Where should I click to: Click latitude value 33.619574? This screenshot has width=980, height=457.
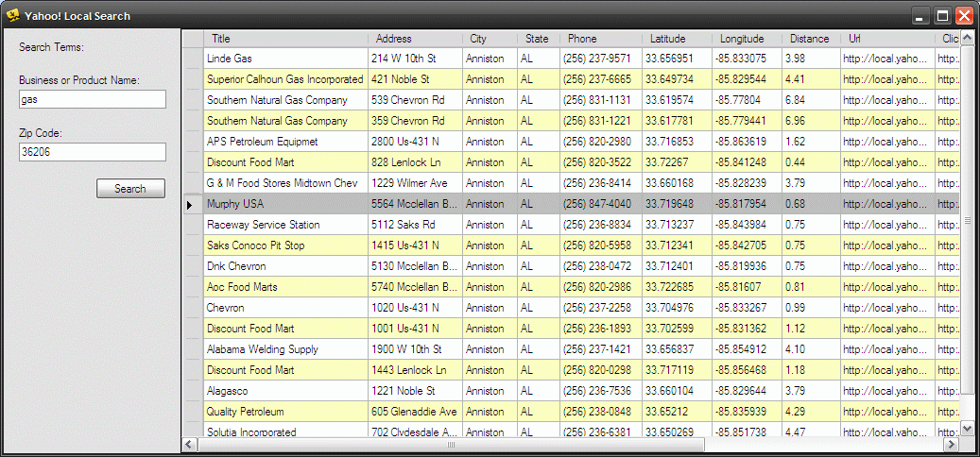click(677, 100)
